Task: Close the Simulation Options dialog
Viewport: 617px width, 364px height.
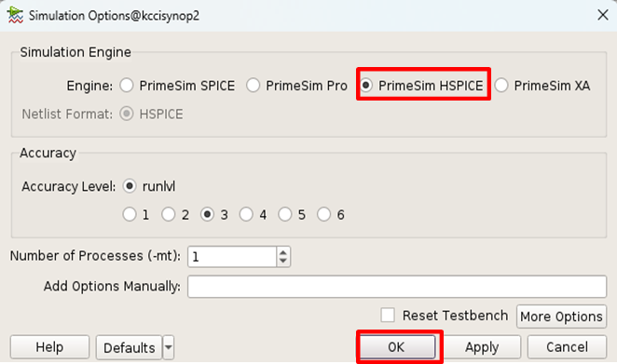Action: tap(602, 15)
